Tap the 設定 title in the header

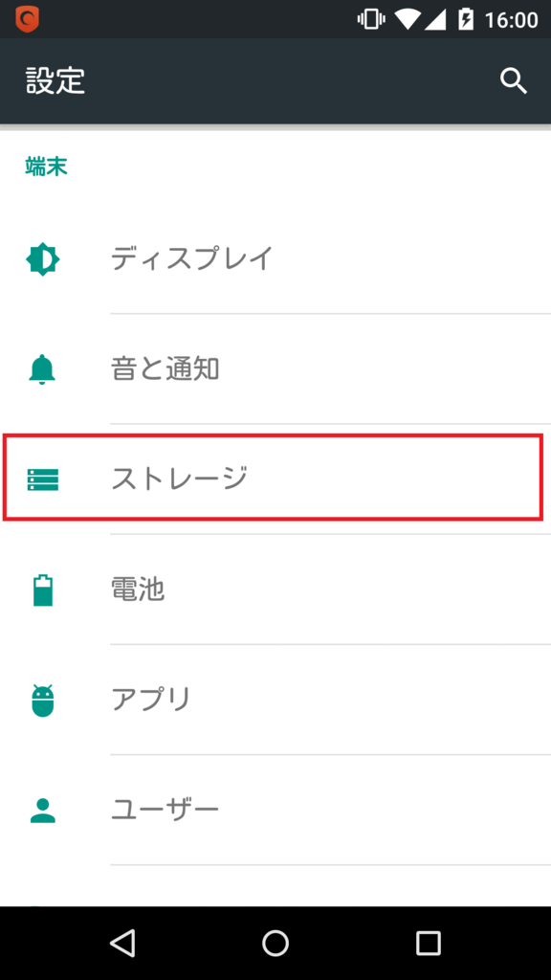coord(53,81)
